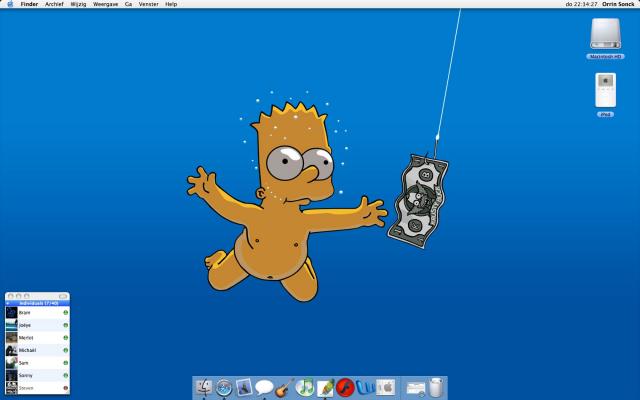Screen dimensions: 640x400
Task: Click Bram's green status indicator
Action: [x=65, y=313]
